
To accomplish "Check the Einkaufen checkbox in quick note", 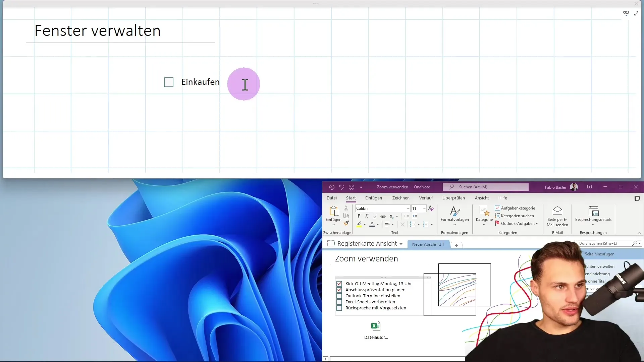I will click(x=169, y=82).
